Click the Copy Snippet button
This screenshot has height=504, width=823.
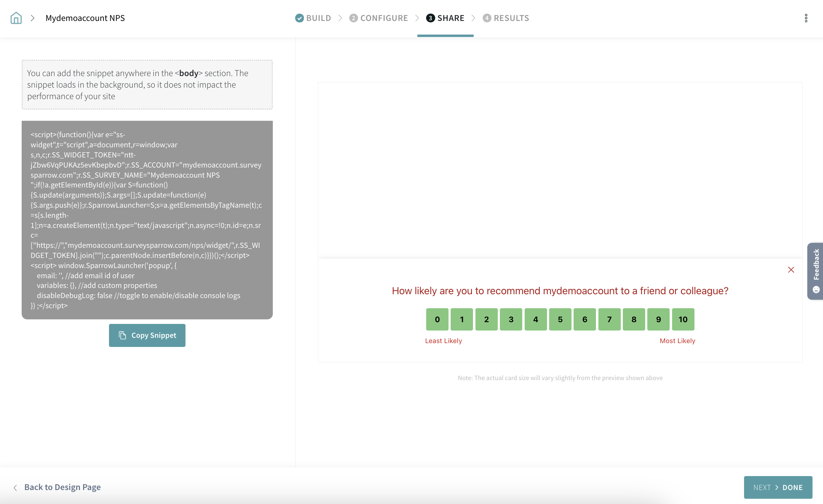(147, 335)
